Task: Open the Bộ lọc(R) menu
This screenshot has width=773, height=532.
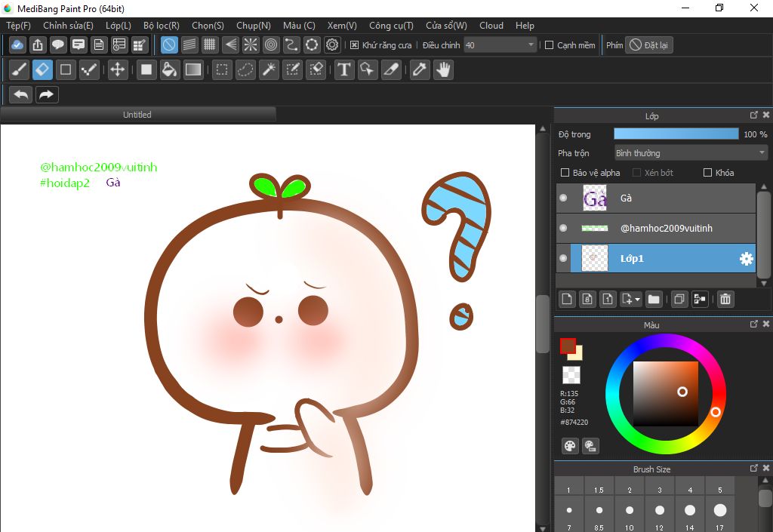Action: pos(162,26)
